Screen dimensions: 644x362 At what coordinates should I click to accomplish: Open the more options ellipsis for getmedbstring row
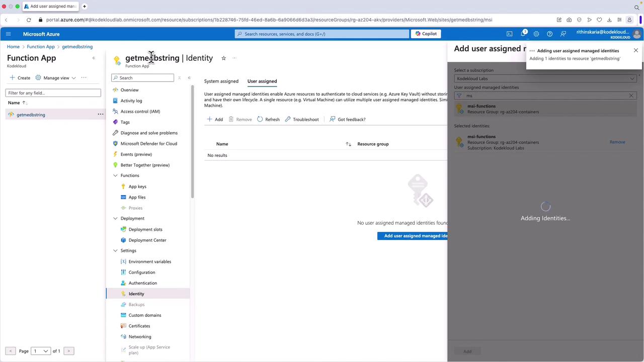101,115
